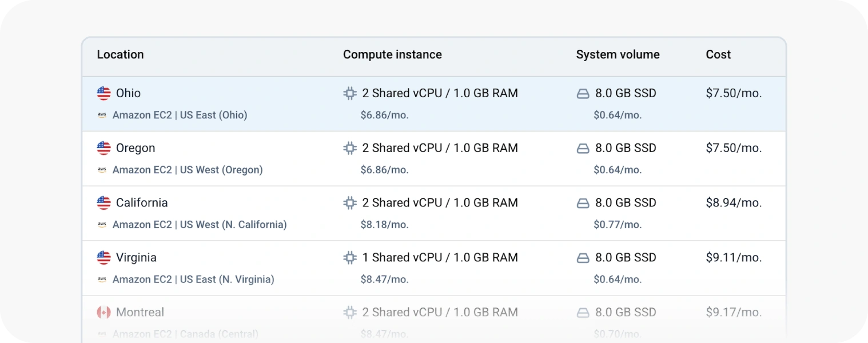Select the California location name
The width and height of the screenshot is (868, 343).
pos(142,203)
